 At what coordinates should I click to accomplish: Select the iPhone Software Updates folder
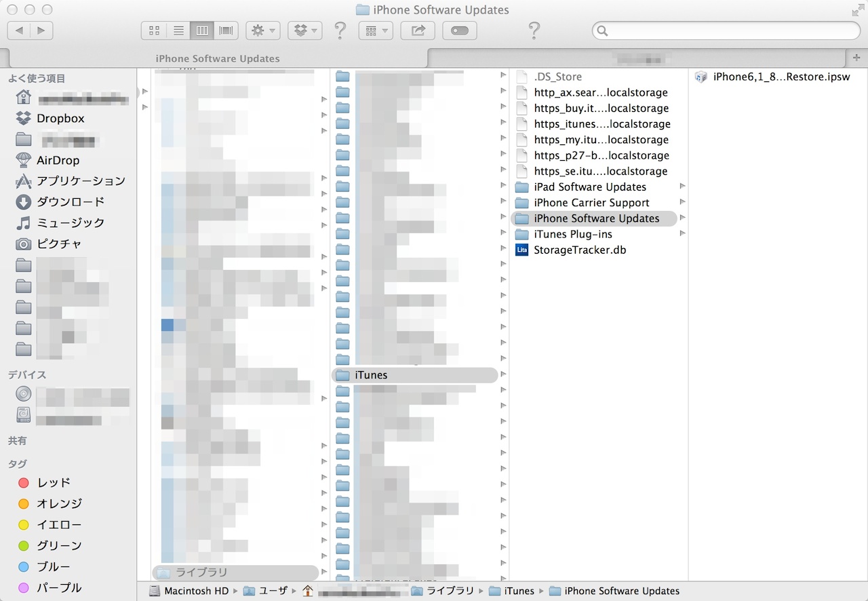pos(593,218)
